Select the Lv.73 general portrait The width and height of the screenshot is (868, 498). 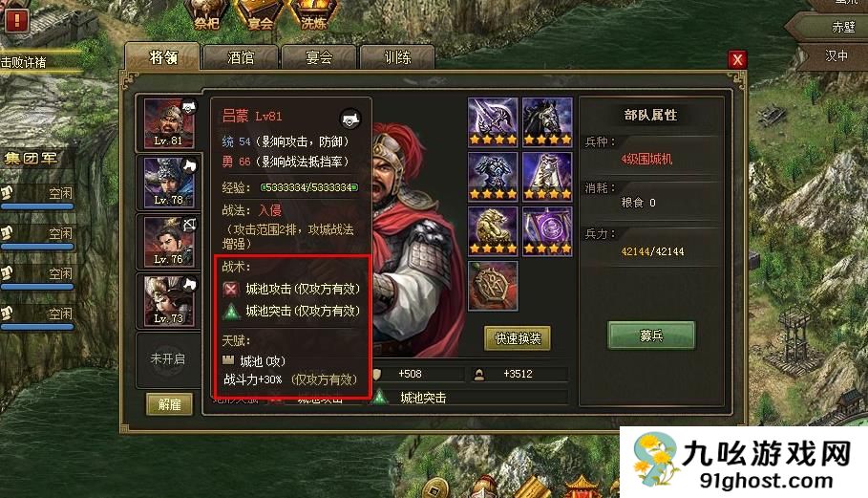(169, 301)
